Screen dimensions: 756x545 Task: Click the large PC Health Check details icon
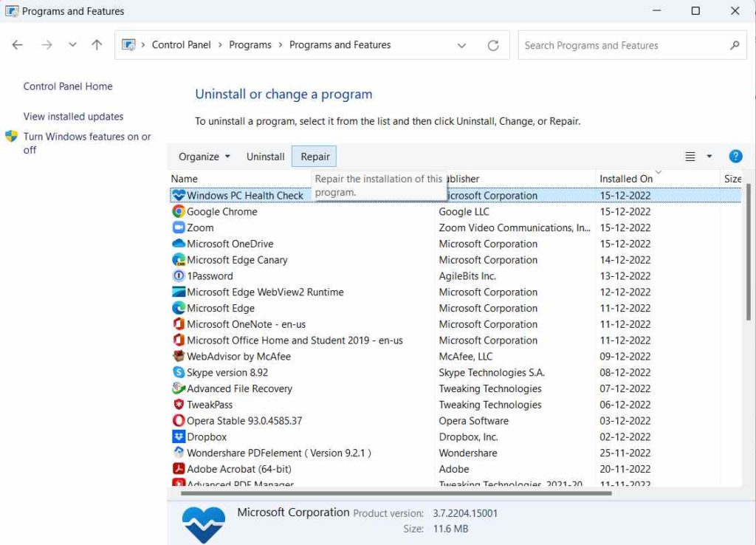coord(204,525)
